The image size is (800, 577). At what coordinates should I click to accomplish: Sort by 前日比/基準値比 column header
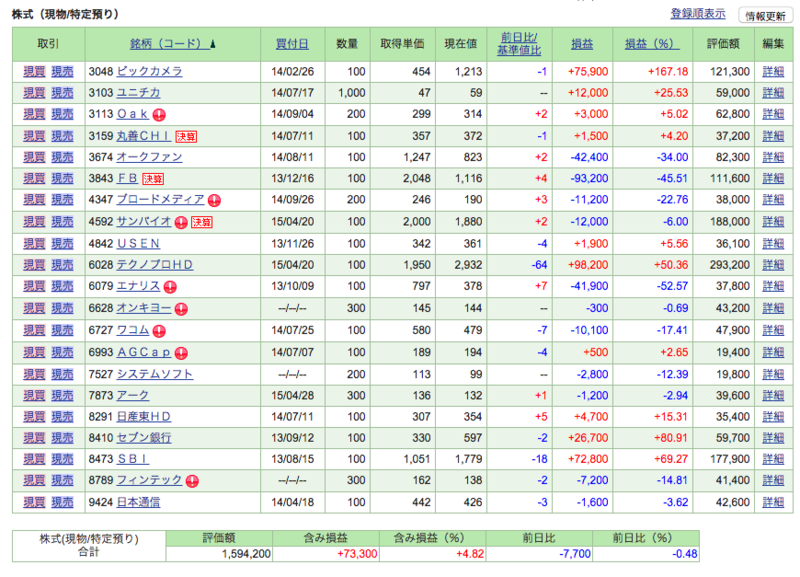(519, 44)
